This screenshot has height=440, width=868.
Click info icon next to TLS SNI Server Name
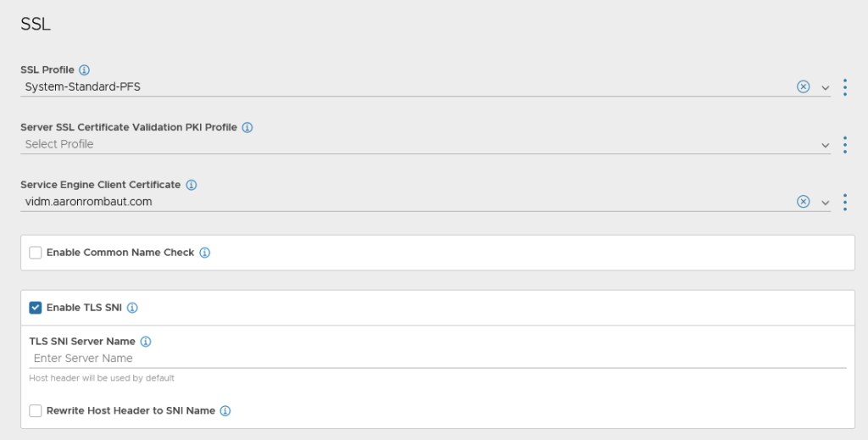point(146,342)
